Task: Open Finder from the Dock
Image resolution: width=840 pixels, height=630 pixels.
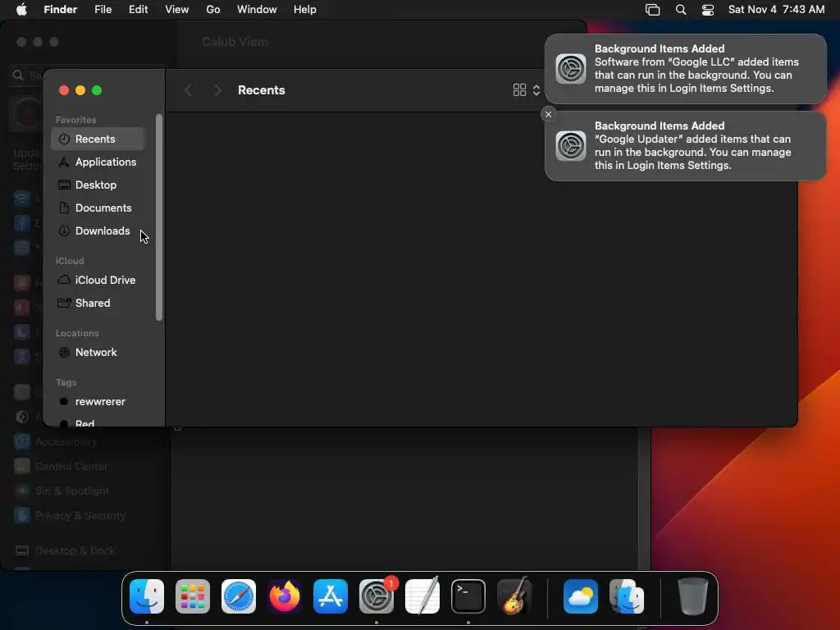Action: point(147,596)
